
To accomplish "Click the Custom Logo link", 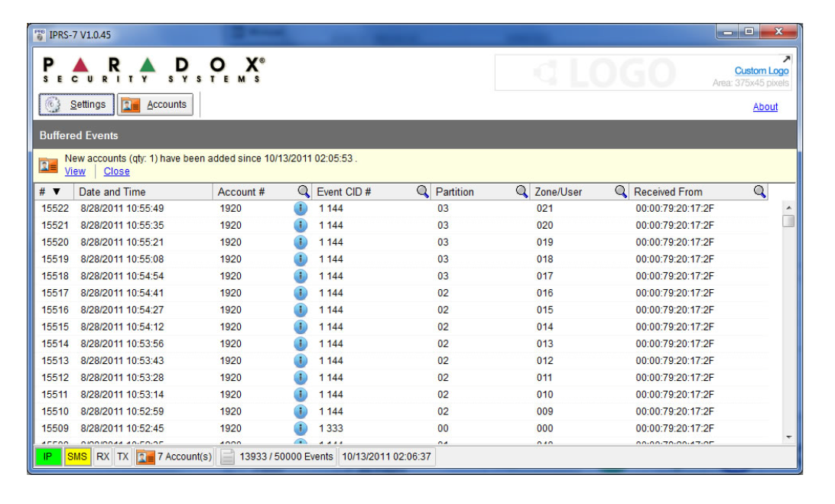I will (x=761, y=71).
